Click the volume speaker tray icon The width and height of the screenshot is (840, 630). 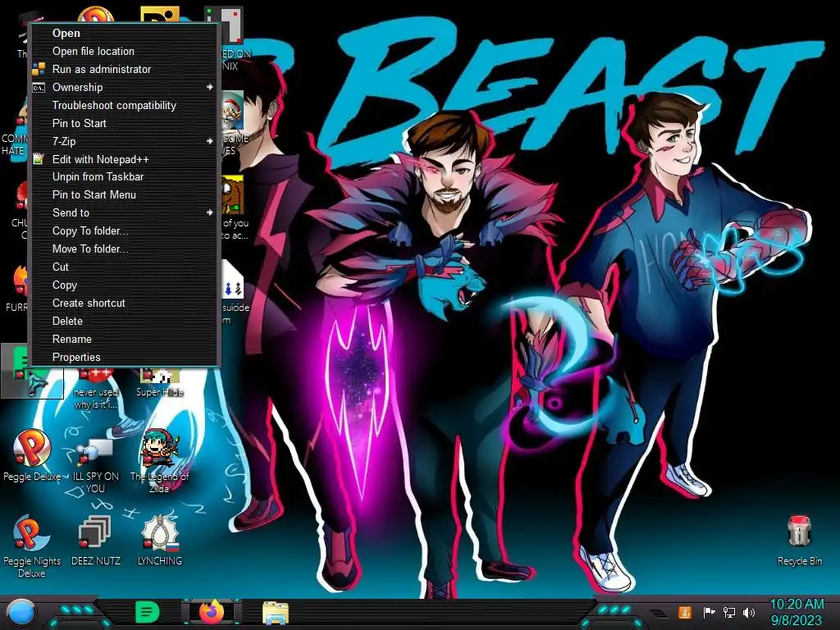(749, 612)
